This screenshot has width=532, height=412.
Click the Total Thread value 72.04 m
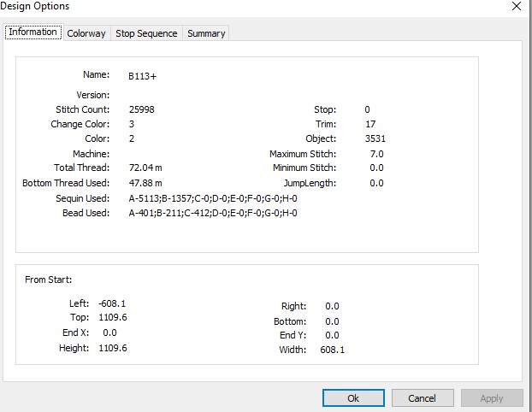point(145,168)
